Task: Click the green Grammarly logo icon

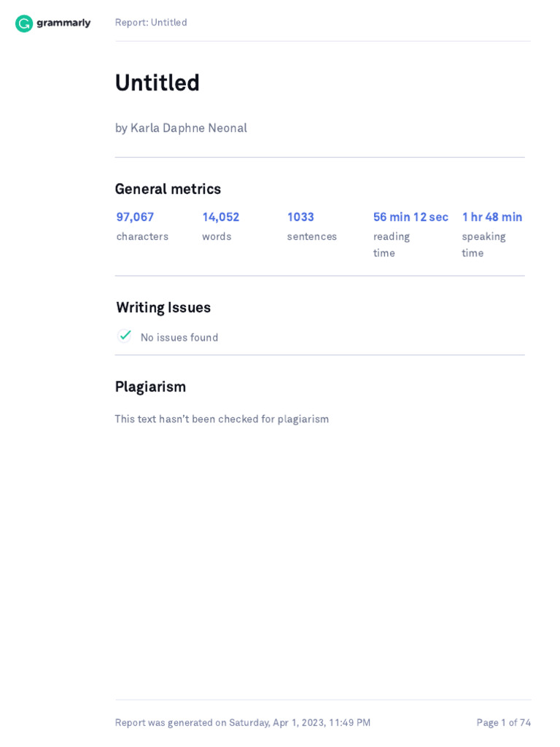Action: pos(24,23)
